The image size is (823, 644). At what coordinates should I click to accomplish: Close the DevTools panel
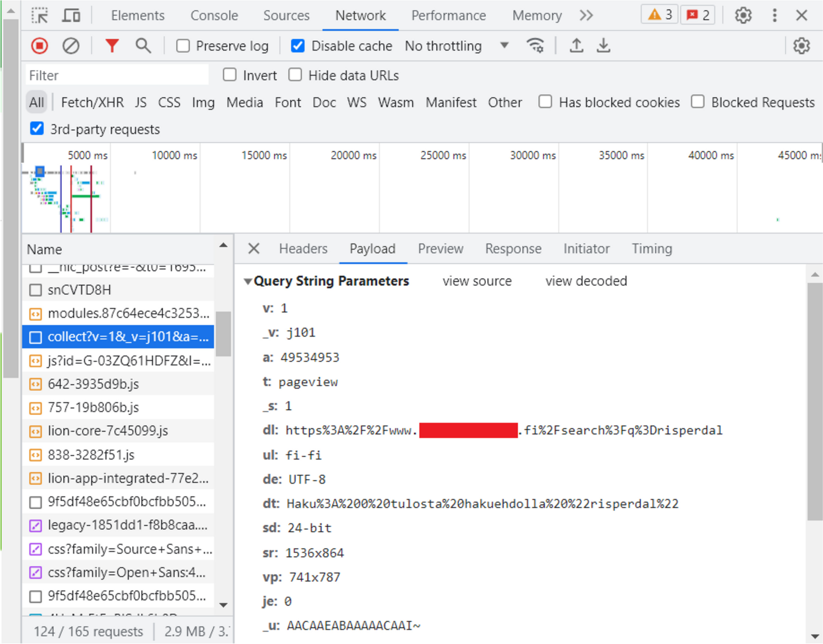[x=802, y=15]
